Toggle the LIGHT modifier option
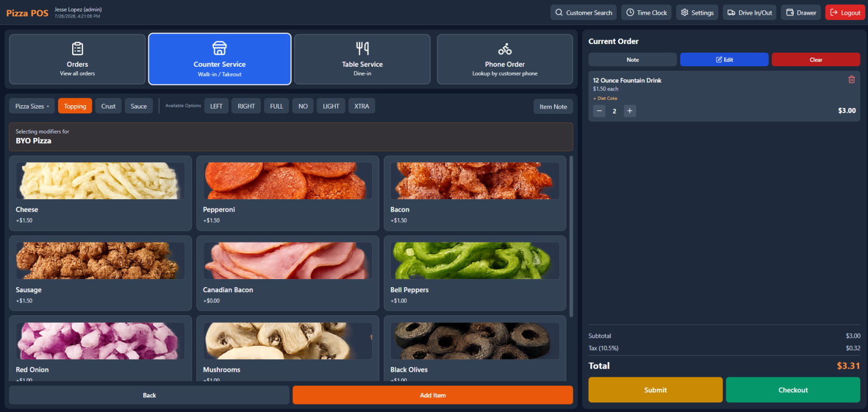The image size is (868, 412). pos(331,106)
